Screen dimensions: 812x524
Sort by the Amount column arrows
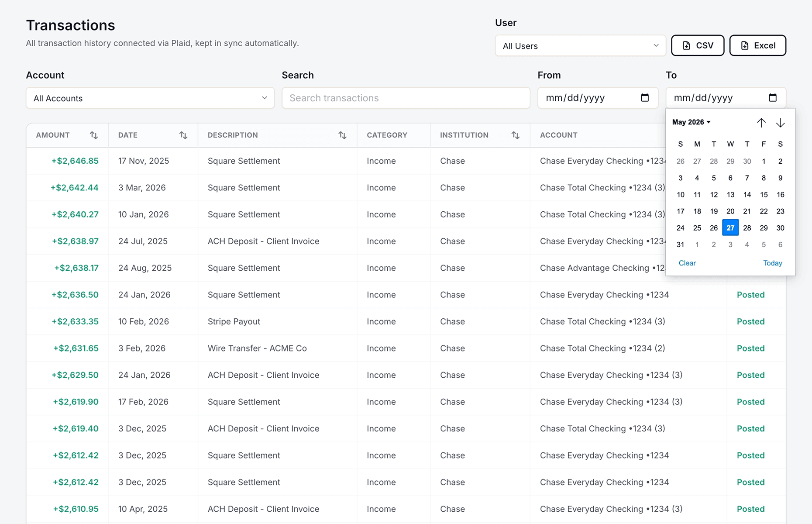click(x=94, y=135)
